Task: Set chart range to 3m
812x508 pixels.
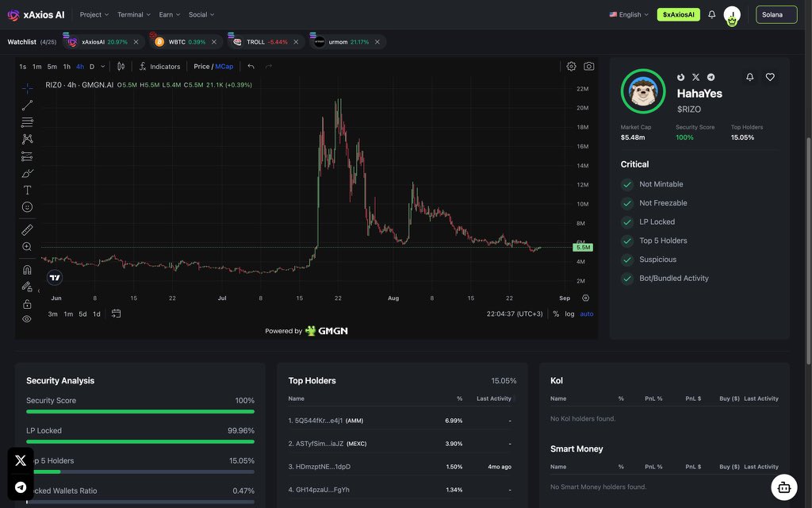Action: coord(53,314)
